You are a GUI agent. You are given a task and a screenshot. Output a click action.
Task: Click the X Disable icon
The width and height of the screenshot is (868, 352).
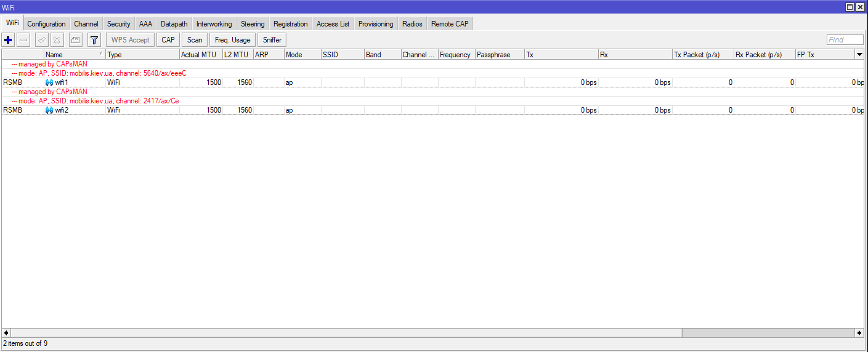pyautogui.click(x=57, y=40)
